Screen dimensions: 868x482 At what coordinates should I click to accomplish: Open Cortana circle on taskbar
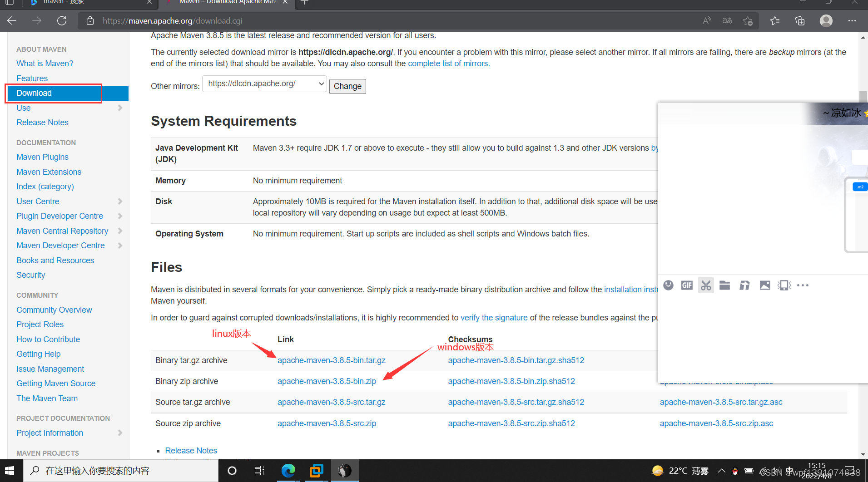(232, 471)
